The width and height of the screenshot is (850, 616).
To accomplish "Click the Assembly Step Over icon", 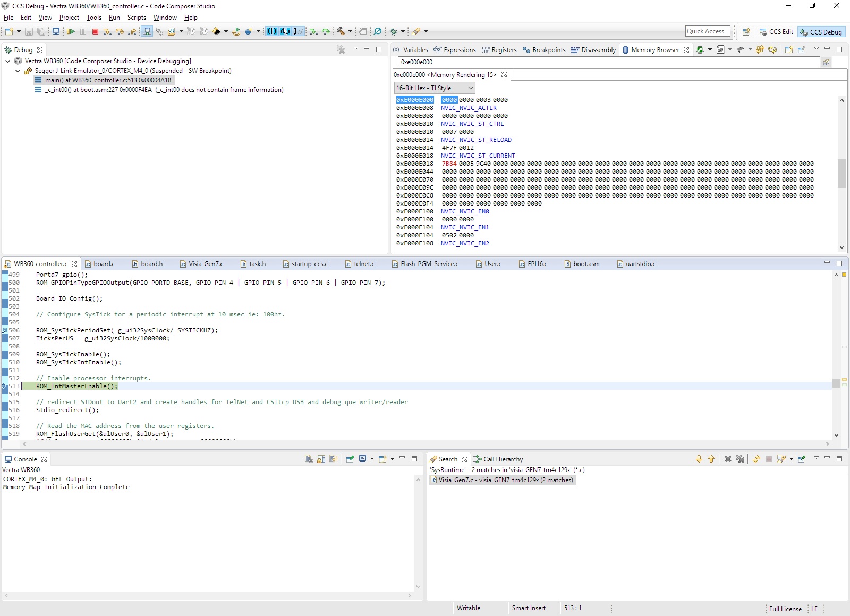I will point(326,31).
